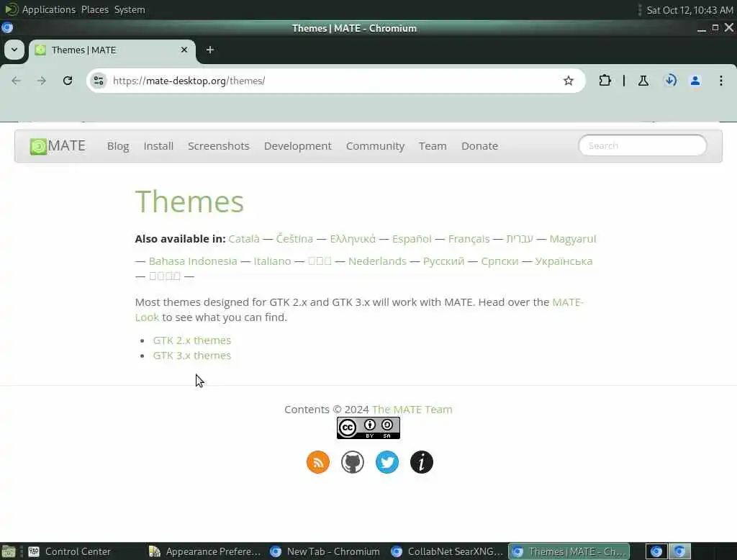Open Development in site navigation
The height and width of the screenshot is (560, 737).
coord(297,146)
